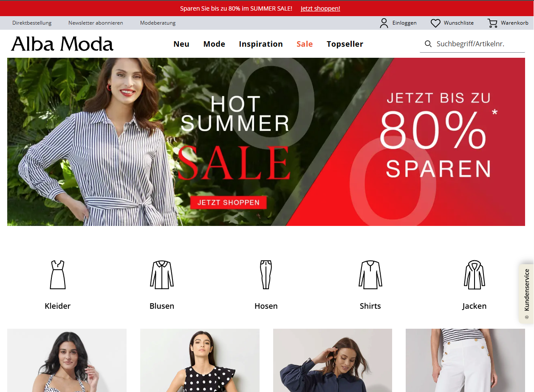
Task: Click the Jetzt shoppen! banner link
Action: [320, 8]
